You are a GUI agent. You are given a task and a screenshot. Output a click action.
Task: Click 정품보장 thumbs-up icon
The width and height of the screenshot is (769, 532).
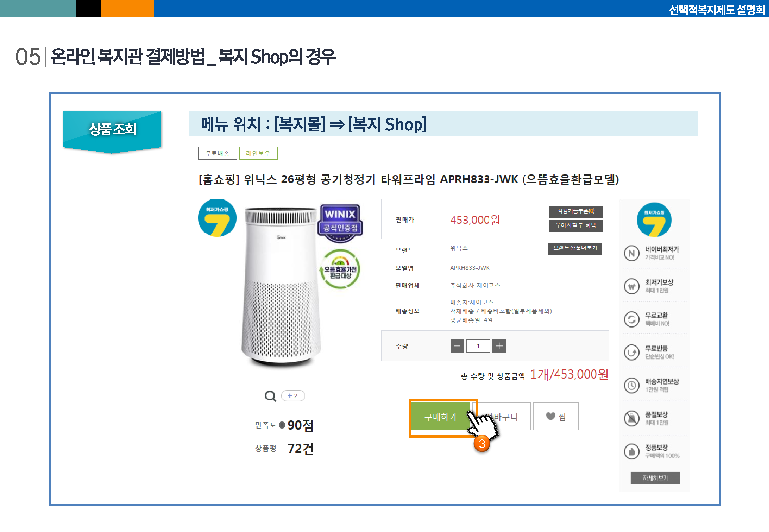click(x=631, y=451)
